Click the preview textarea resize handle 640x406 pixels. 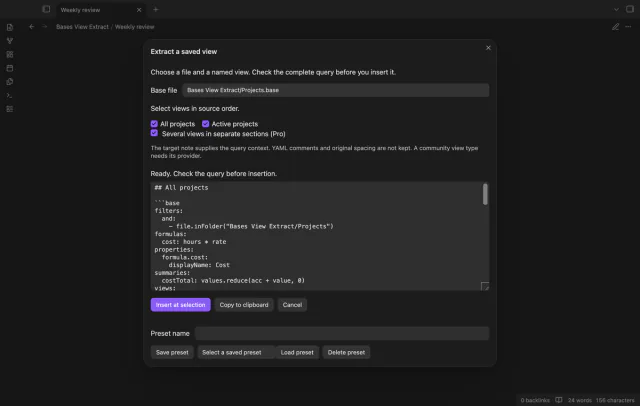coord(484,286)
